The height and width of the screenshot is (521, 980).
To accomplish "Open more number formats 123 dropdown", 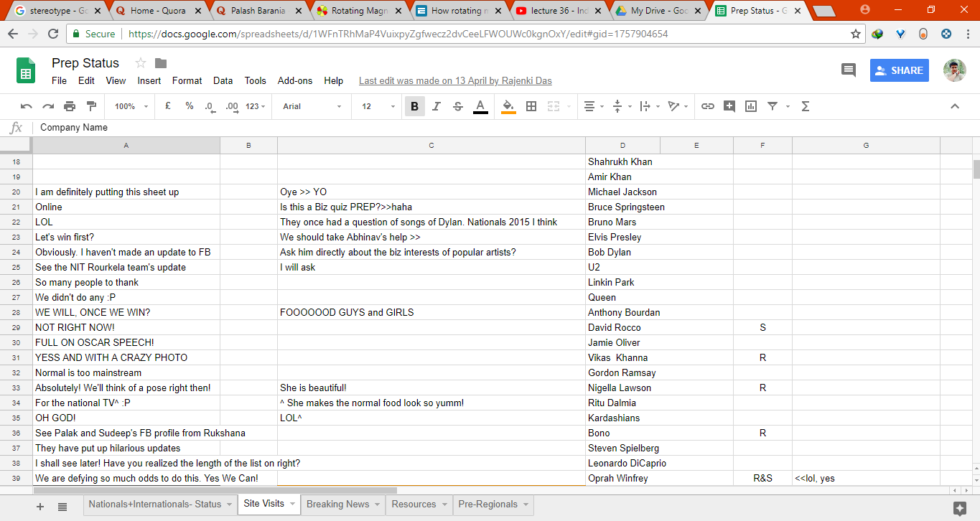I will tap(256, 106).
